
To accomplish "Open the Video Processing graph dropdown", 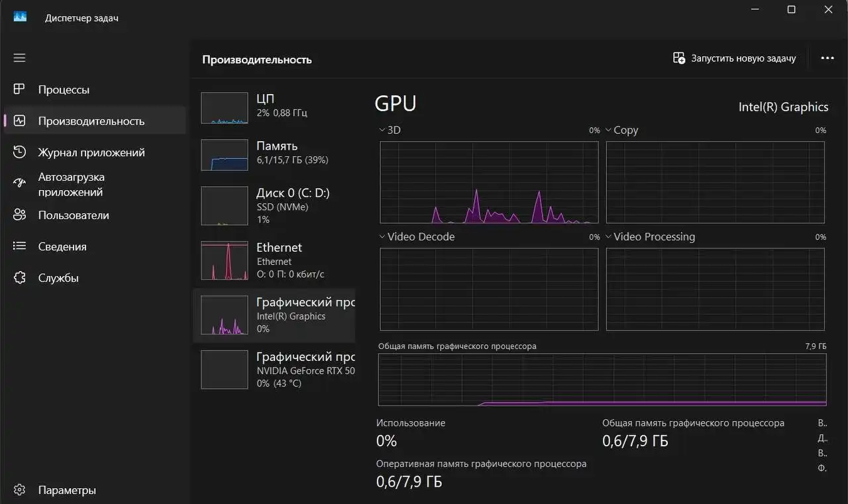I will (x=608, y=237).
